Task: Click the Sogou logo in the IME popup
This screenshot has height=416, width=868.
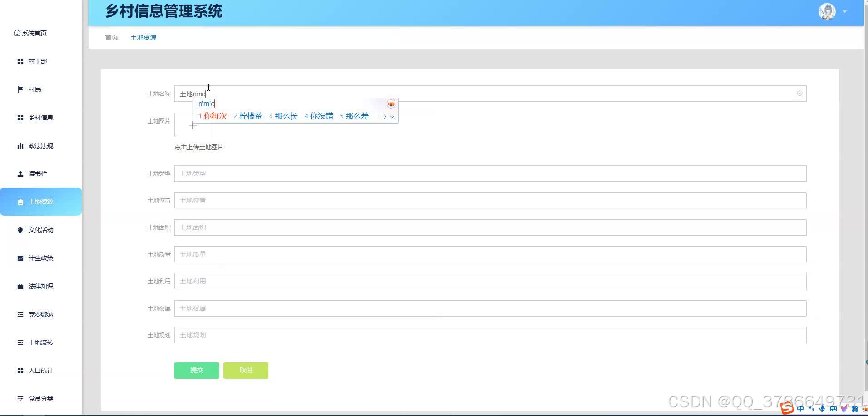Action: (391, 104)
